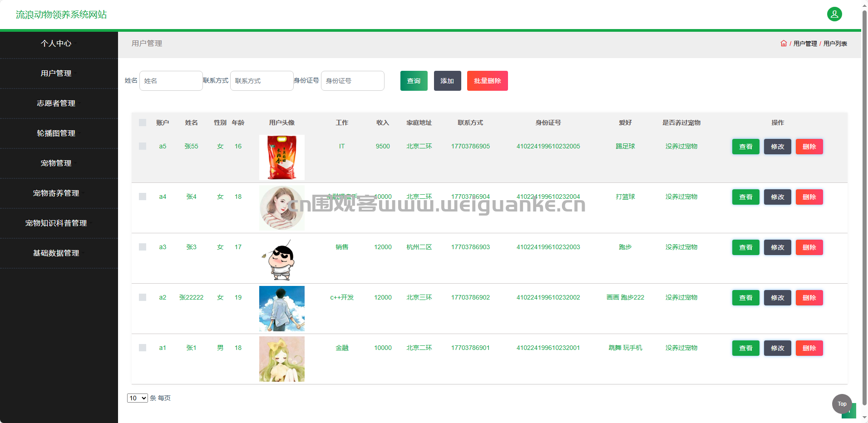The width and height of the screenshot is (868, 423).
Task: Check the row checkbox for a2
Action: click(x=143, y=297)
